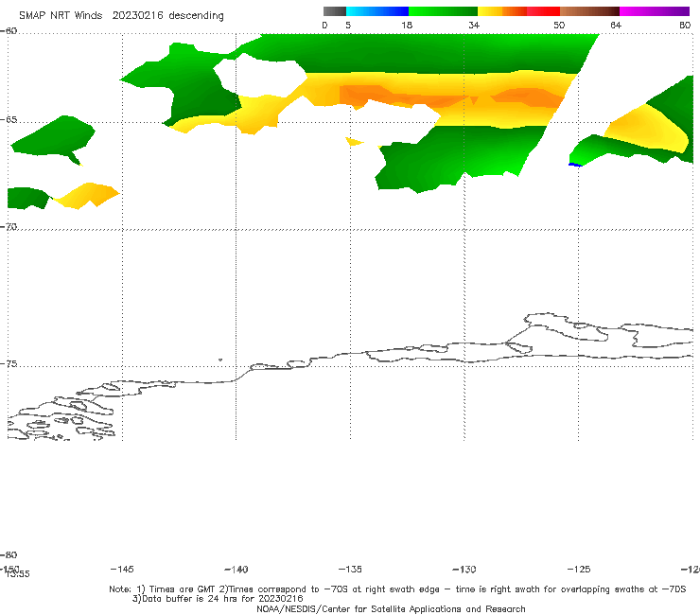
Task: Click the longitude label '-145'
Action: click(122, 569)
